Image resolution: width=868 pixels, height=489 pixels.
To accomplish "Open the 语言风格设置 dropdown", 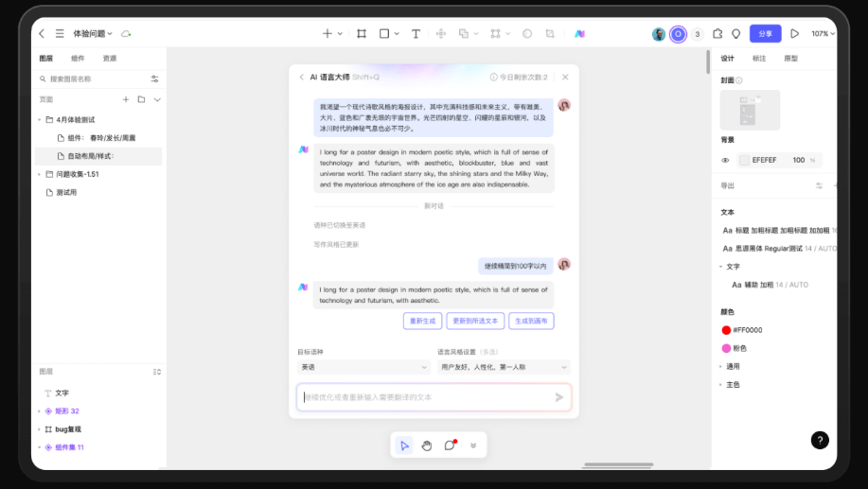I will (504, 367).
